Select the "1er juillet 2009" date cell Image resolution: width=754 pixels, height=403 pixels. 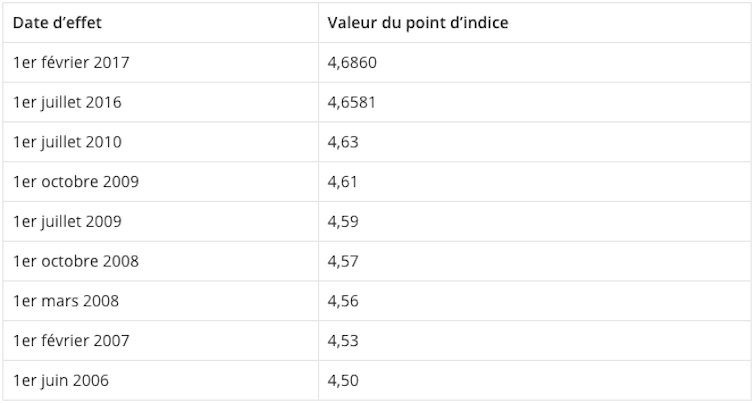(x=68, y=221)
